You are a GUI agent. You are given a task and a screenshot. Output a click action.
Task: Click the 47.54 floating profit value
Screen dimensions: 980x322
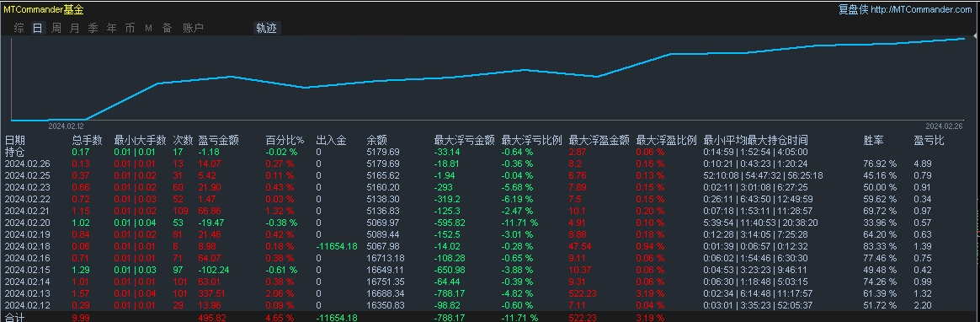pyautogui.click(x=580, y=246)
